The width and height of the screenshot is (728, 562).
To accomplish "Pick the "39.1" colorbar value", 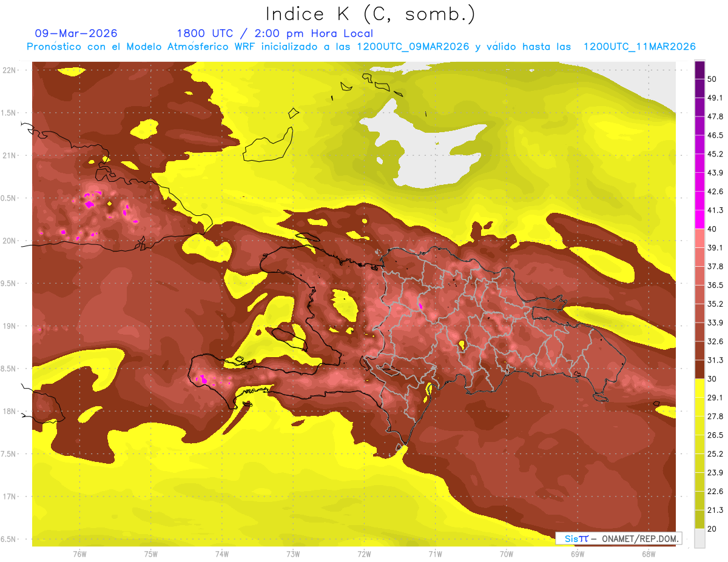I will (715, 248).
